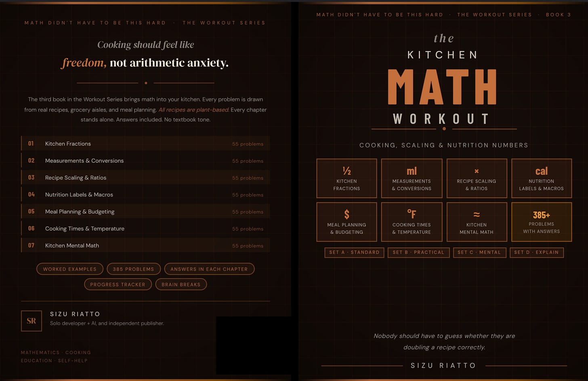Click the '55 problems' count for Kitchen Fractions
The width and height of the screenshot is (588, 381).
tap(248, 144)
